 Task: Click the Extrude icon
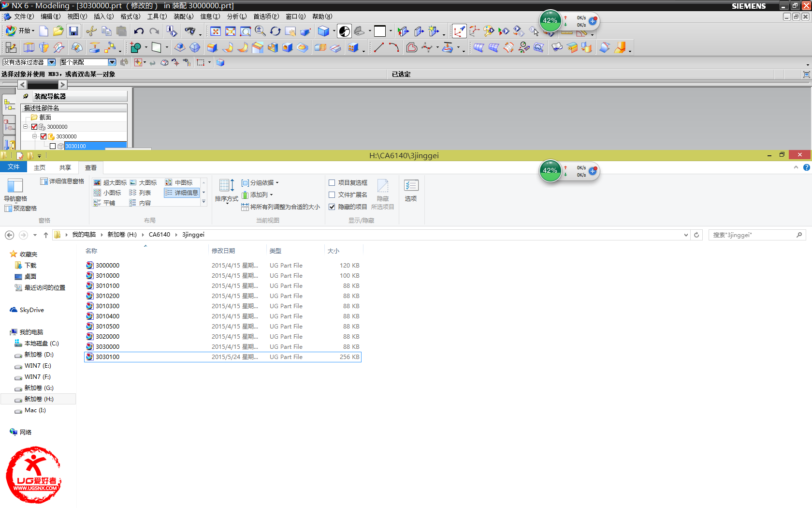pos(29,47)
